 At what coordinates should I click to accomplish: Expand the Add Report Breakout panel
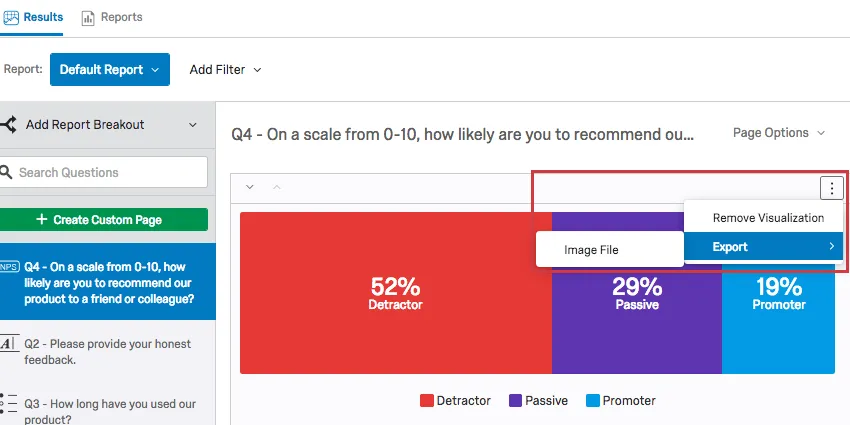192,125
